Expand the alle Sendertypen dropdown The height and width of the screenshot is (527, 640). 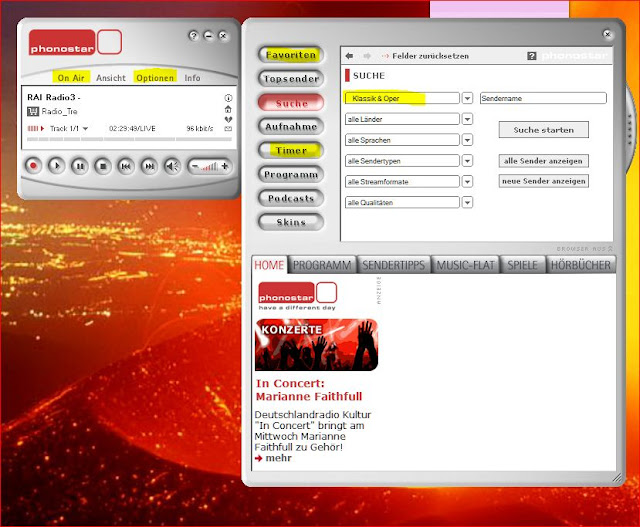pos(467,161)
